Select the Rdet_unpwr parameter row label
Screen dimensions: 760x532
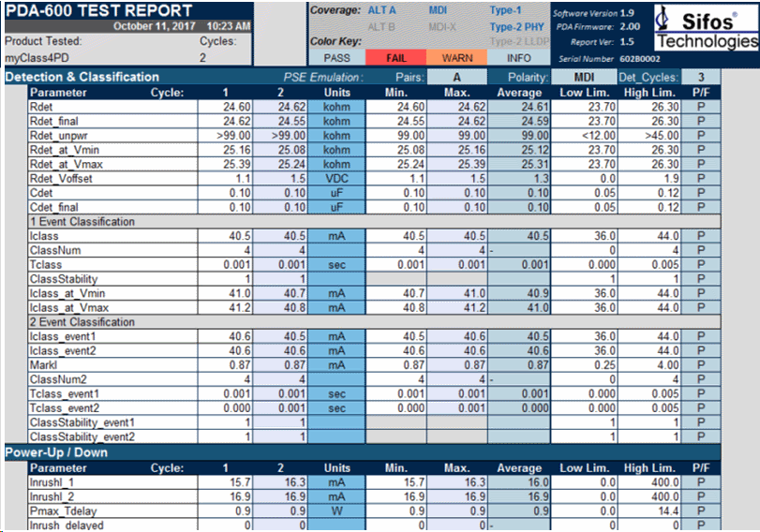tap(60, 135)
